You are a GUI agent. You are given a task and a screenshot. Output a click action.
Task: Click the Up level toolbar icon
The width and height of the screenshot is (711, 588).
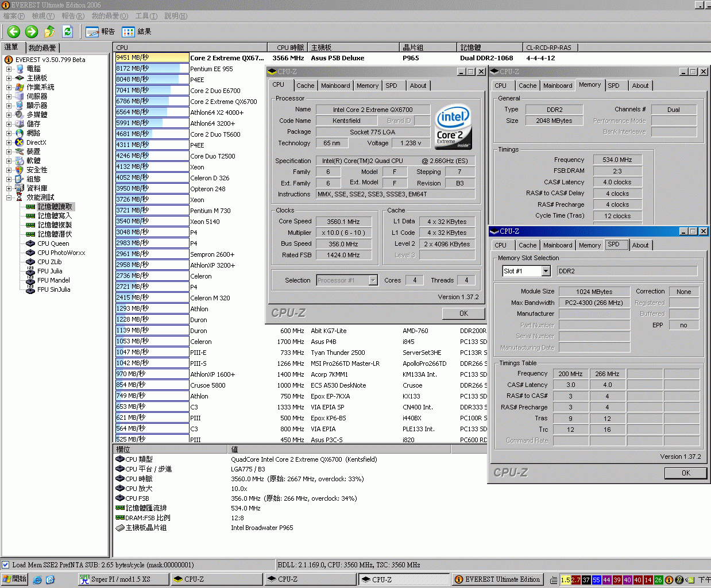pos(49,32)
